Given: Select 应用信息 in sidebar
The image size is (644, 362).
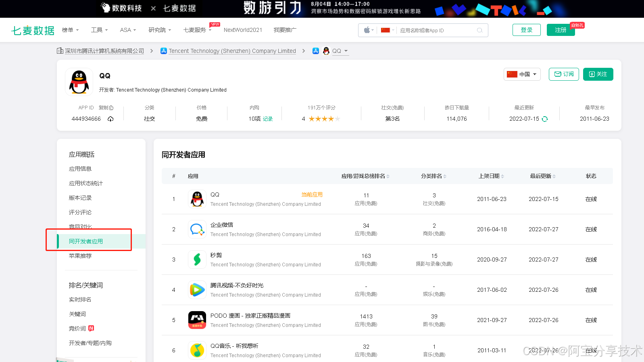Looking at the screenshot, I should pos(80,169).
